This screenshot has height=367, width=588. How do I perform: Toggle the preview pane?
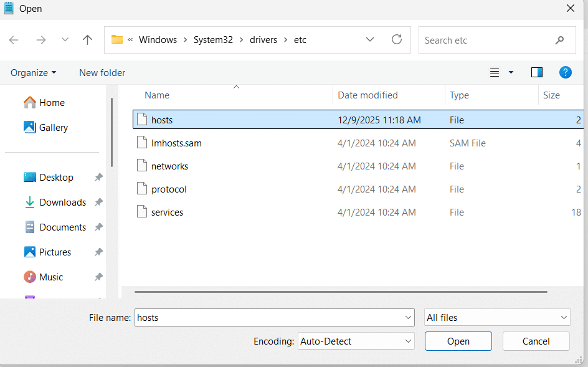(536, 72)
